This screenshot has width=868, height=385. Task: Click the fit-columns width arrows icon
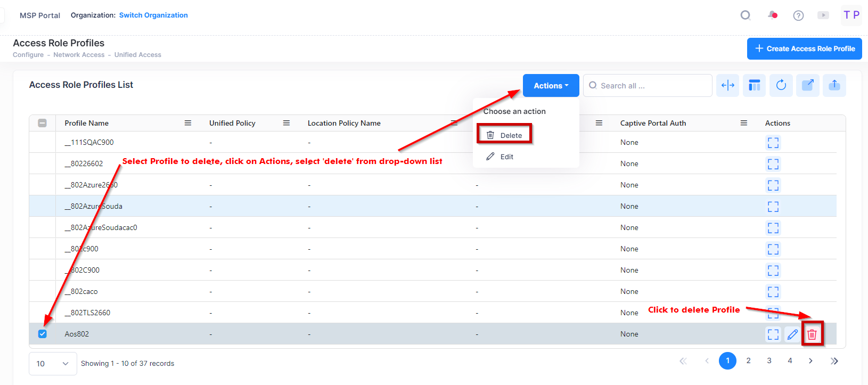[x=727, y=85]
